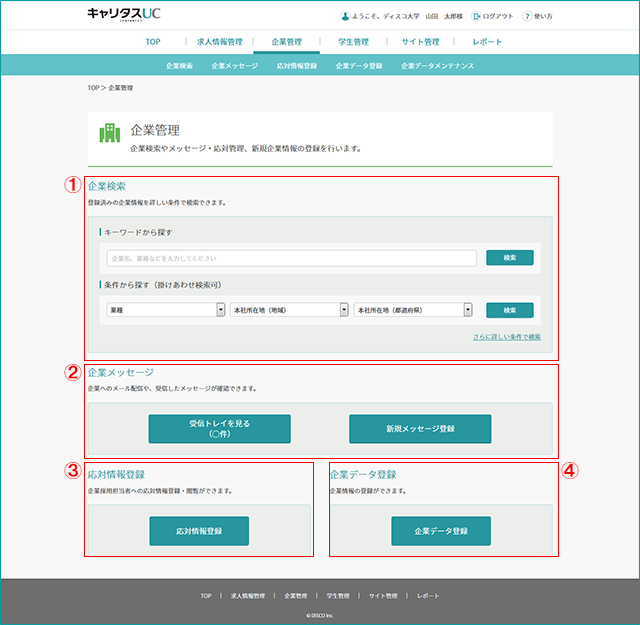Click the large 企業データ登録 button

441,531
